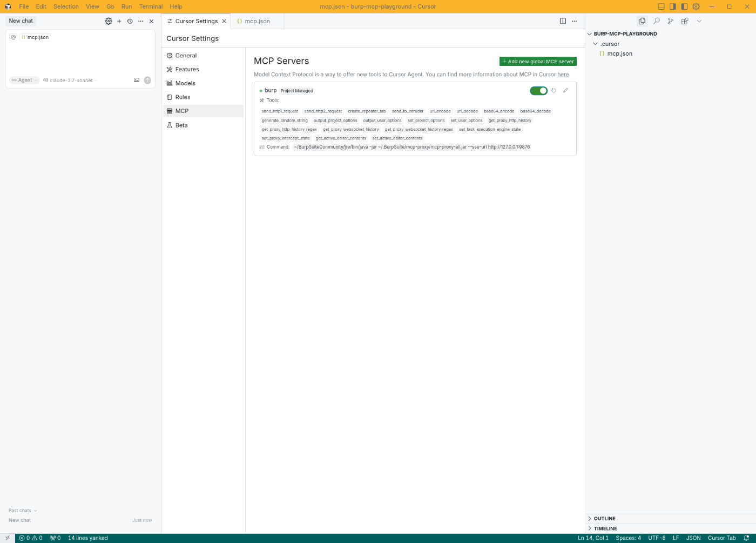Open the View menu

click(x=92, y=6)
